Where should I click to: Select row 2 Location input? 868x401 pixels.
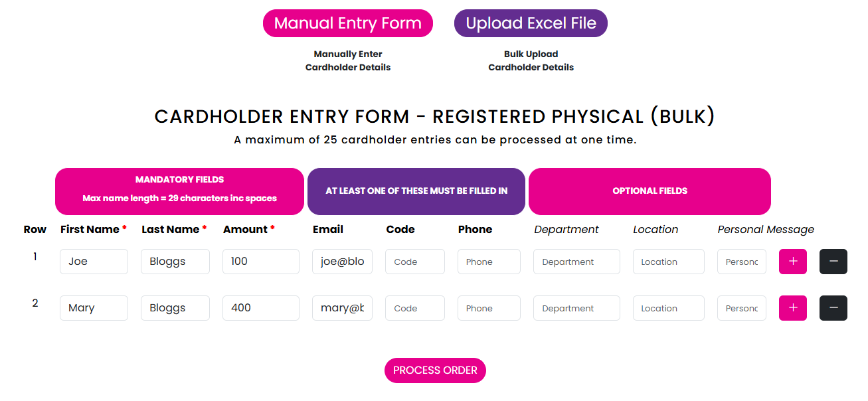point(668,308)
